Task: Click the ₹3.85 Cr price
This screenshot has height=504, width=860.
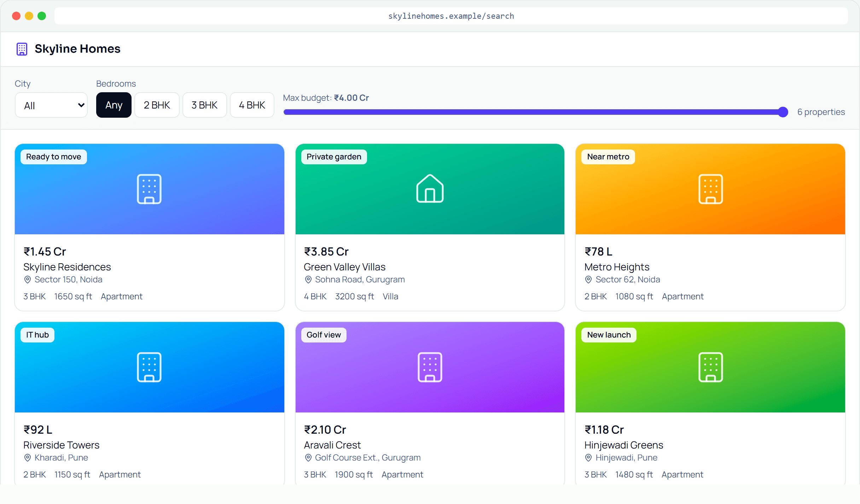Action: tap(326, 252)
